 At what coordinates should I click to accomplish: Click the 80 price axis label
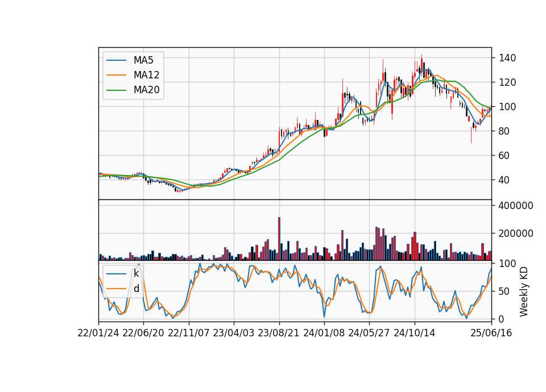click(x=504, y=131)
